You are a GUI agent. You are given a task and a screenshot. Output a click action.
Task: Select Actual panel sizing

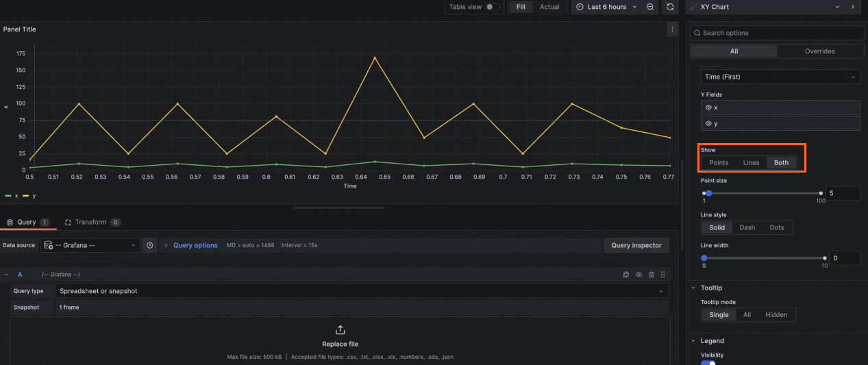pos(549,7)
